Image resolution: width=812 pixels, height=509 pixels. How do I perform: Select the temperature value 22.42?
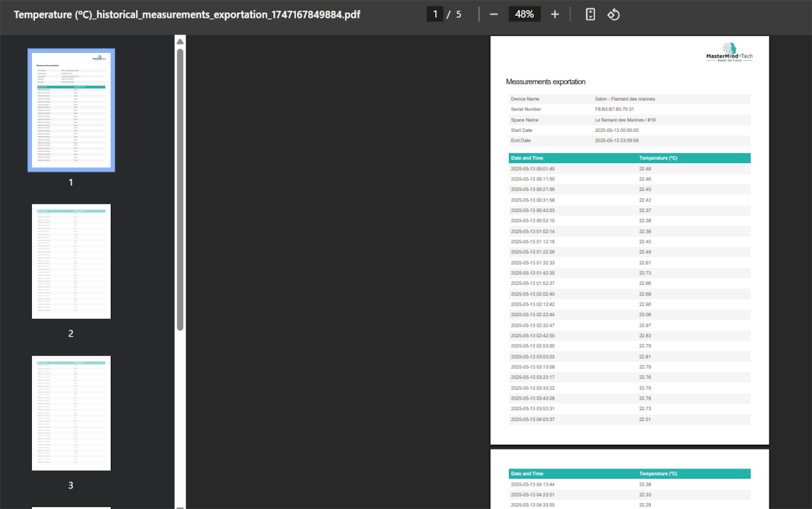645,200
